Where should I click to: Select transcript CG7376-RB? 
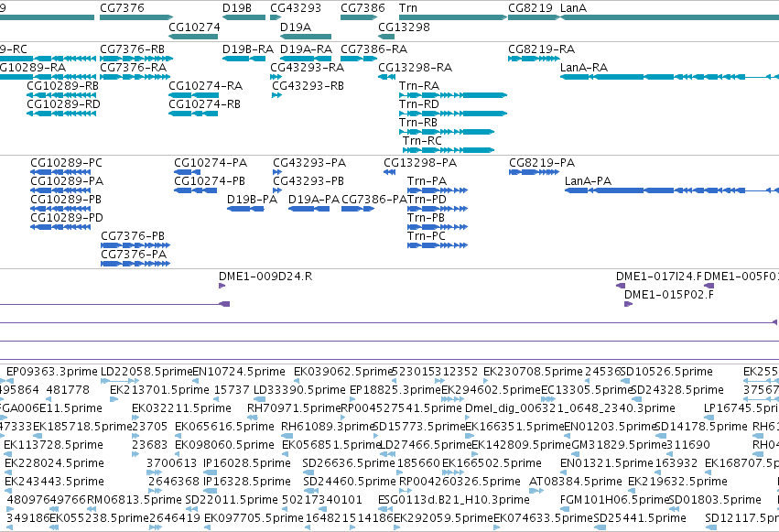[x=132, y=49]
